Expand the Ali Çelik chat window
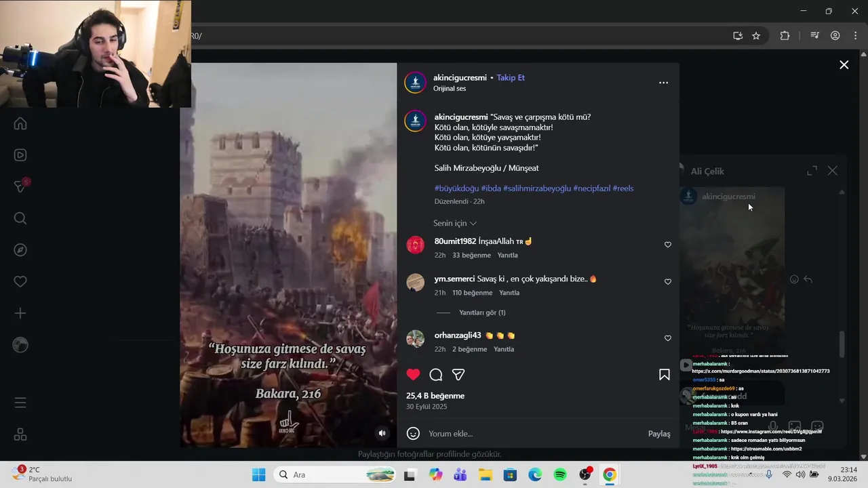The height and width of the screenshot is (488, 868). tap(812, 171)
